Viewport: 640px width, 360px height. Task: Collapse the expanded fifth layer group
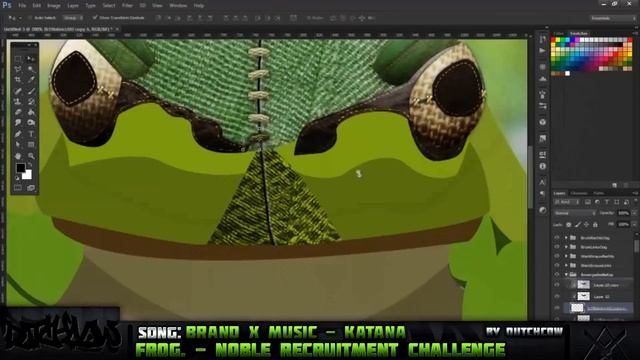coord(566,274)
